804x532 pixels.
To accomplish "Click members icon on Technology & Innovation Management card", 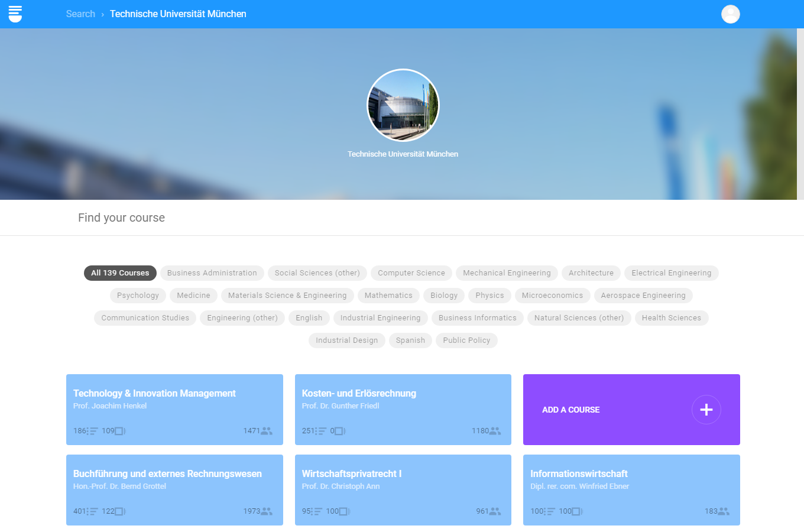I will [267, 431].
